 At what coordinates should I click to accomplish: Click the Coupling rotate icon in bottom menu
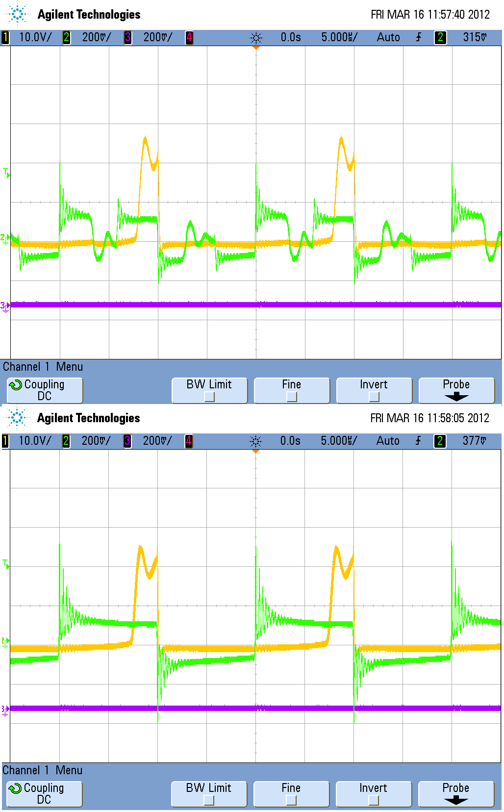click(16, 788)
